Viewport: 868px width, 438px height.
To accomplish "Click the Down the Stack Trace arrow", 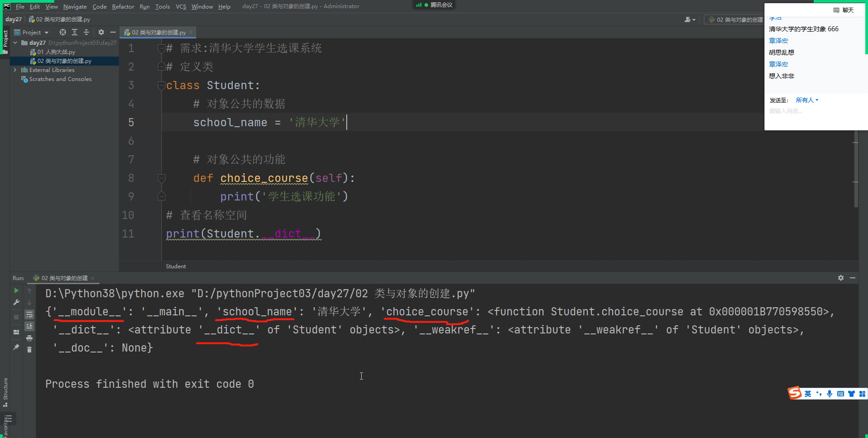I will pyautogui.click(x=29, y=303).
